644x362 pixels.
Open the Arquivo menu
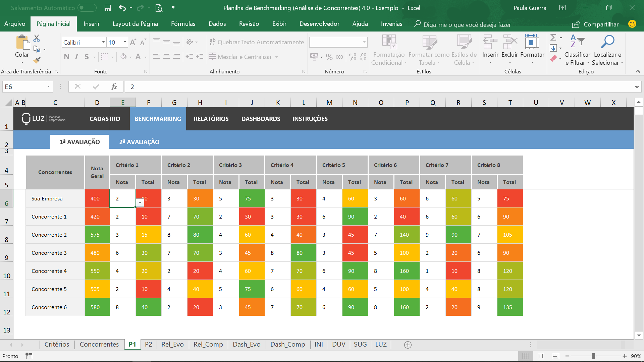tap(15, 24)
